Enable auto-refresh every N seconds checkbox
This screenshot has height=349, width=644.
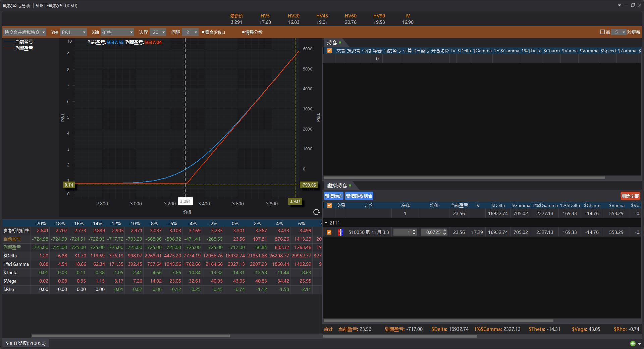(602, 32)
